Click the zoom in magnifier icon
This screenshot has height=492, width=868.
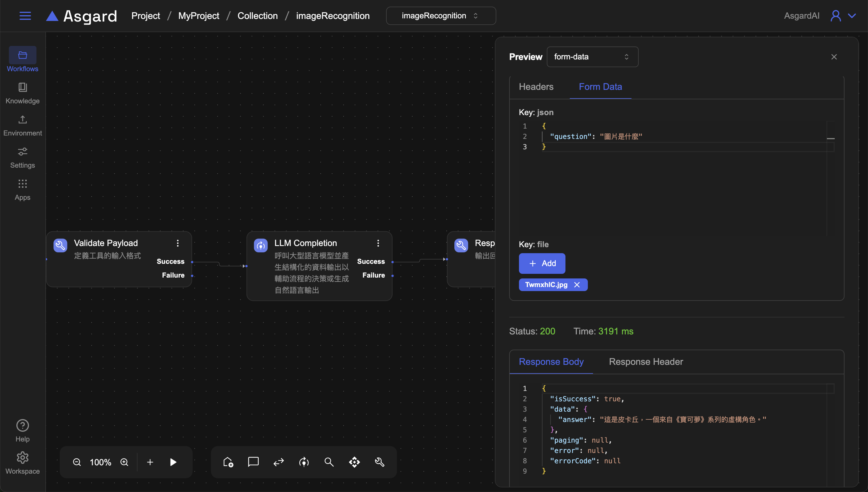pyautogui.click(x=124, y=462)
